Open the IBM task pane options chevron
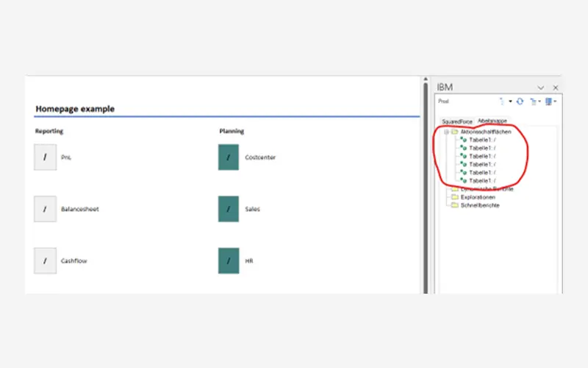Viewport: 588px width, 368px height. click(541, 88)
